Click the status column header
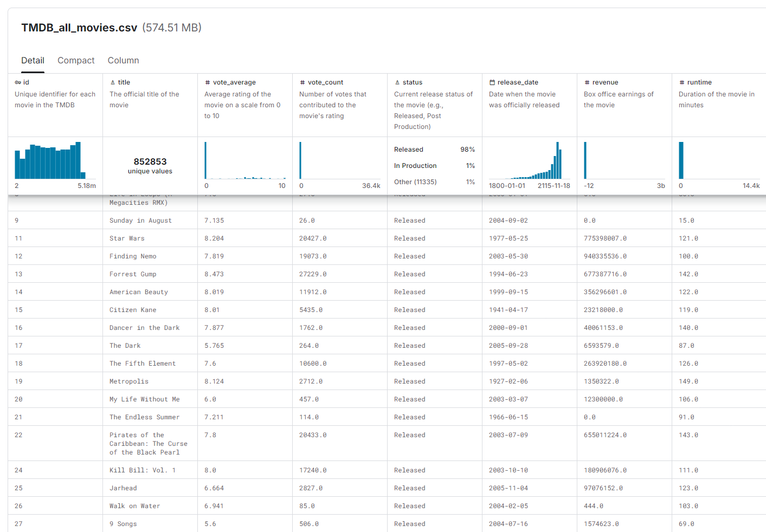This screenshot has width=766, height=532. pos(413,82)
